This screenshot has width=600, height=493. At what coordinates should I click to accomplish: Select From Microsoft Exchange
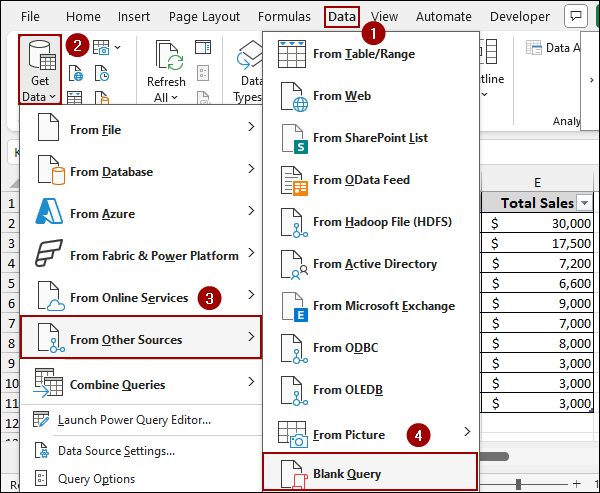(371, 306)
